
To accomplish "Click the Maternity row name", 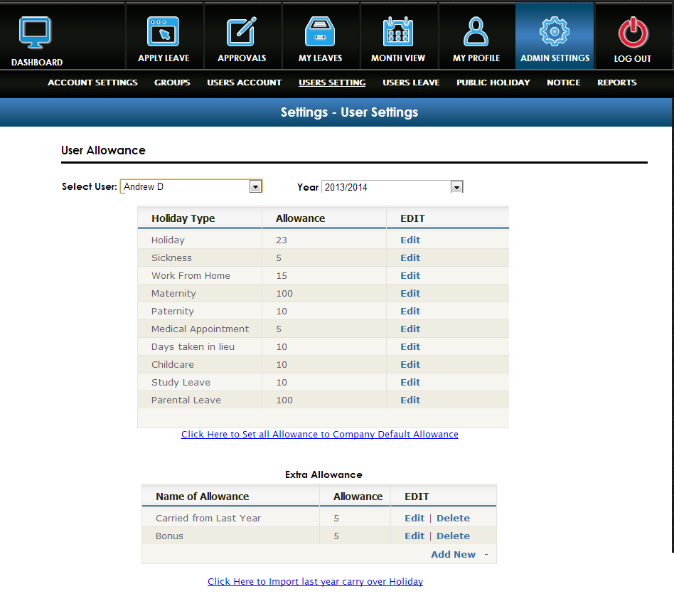I will pyautogui.click(x=173, y=293).
